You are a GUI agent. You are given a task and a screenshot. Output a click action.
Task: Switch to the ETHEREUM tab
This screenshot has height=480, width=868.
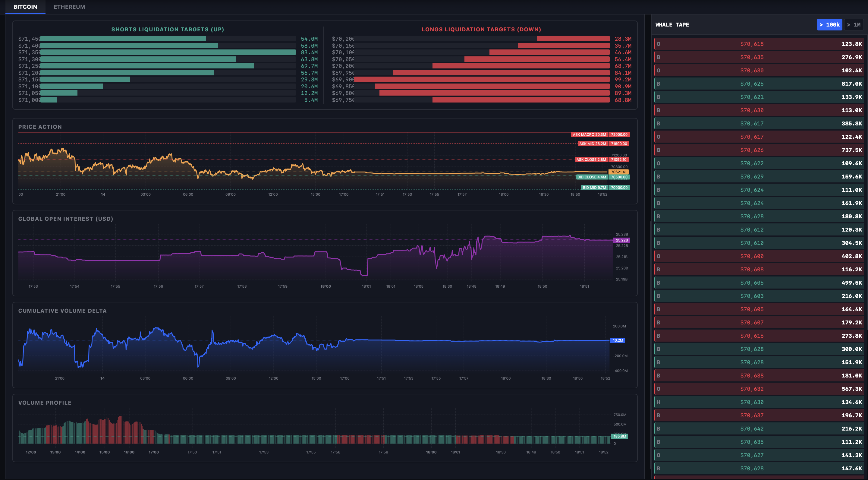pyautogui.click(x=69, y=7)
